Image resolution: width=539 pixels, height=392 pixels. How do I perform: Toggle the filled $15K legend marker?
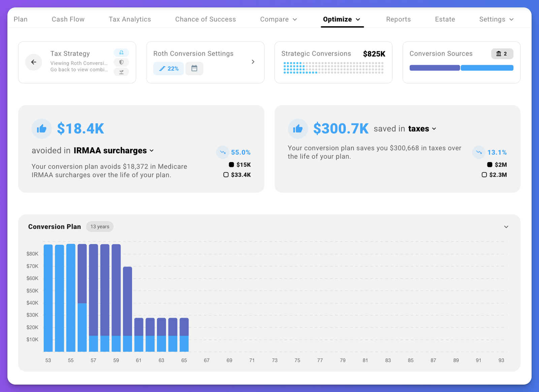[x=231, y=165]
